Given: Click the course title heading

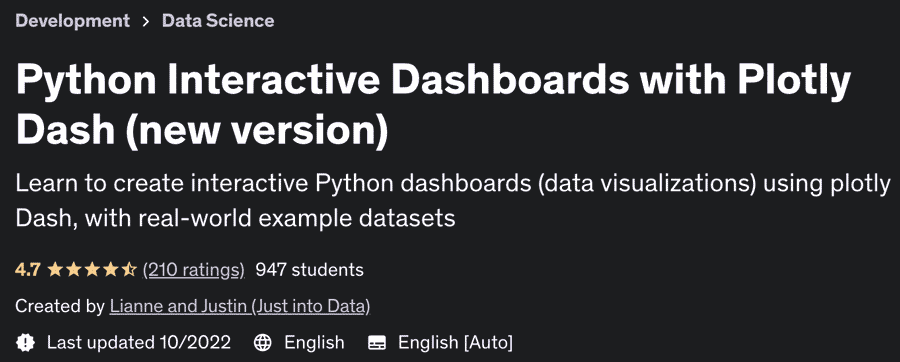Looking at the screenshot, I should click(x=433, y=105).
